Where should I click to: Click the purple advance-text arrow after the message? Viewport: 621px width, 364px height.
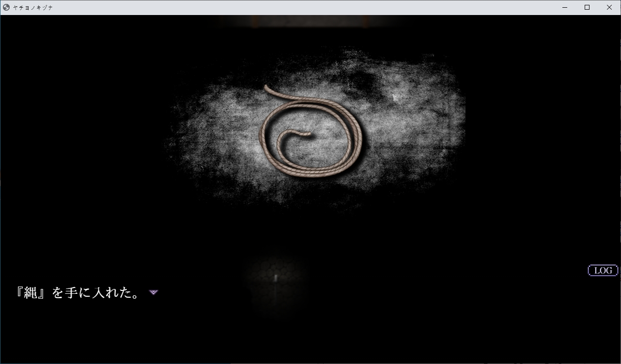154,292
